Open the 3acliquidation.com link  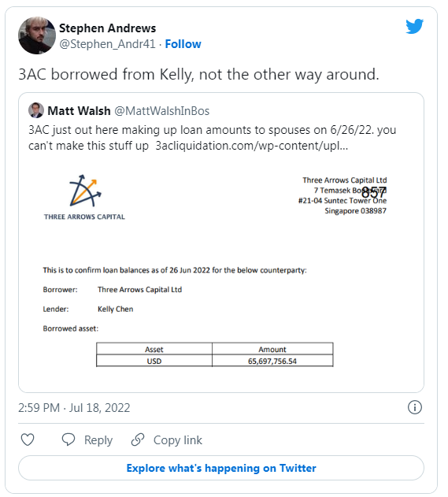(x=252, y=146)
